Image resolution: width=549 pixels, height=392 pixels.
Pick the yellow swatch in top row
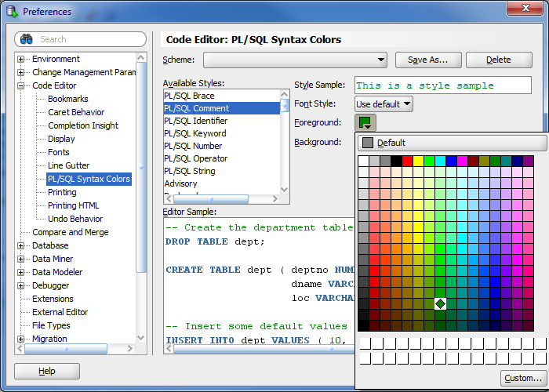(x=418, y=161)
